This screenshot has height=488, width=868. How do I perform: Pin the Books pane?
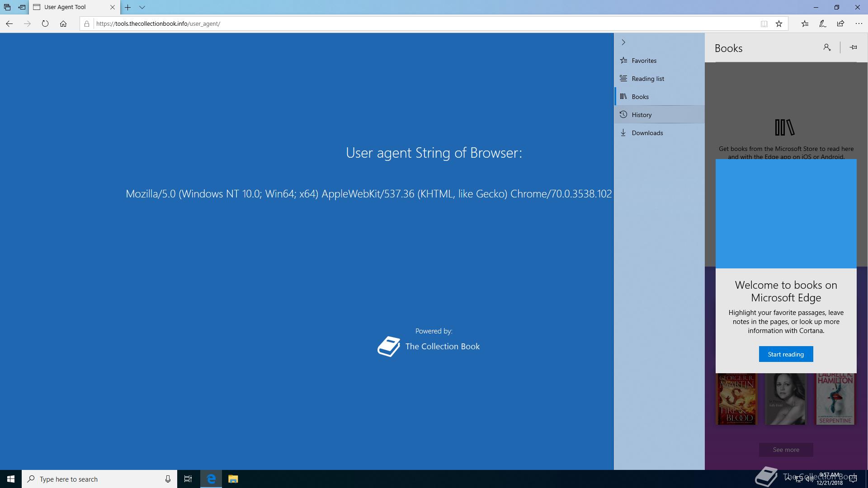[853, 47]
